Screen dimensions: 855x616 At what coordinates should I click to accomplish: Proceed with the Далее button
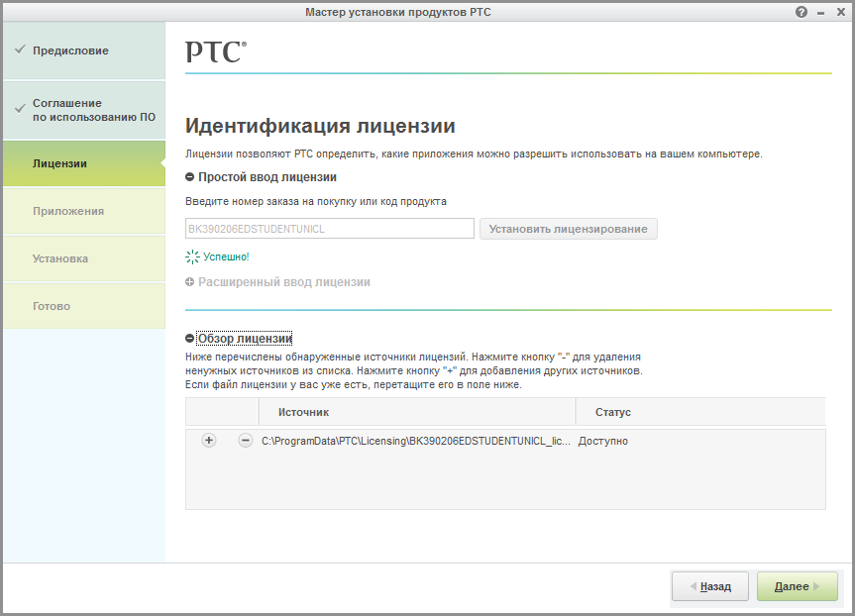tap(798, 586)
